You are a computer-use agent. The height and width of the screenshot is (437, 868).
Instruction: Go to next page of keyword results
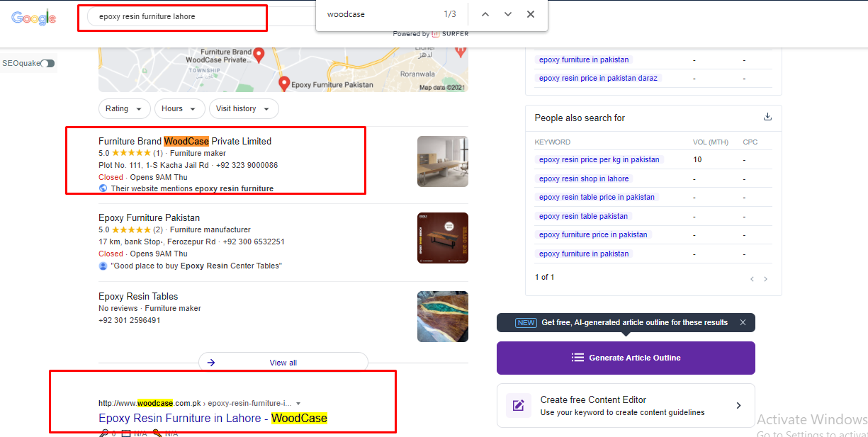[x=766, y=279]
